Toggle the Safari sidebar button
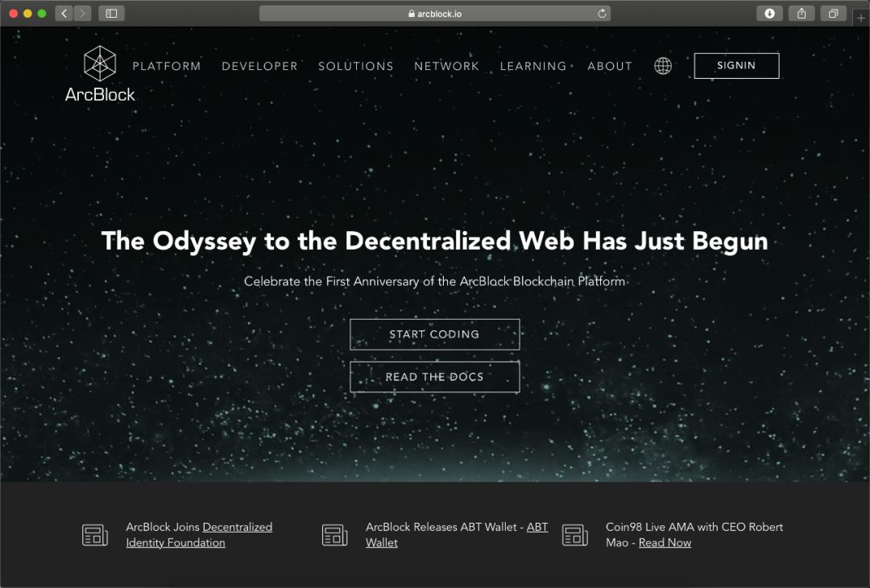 111,14
